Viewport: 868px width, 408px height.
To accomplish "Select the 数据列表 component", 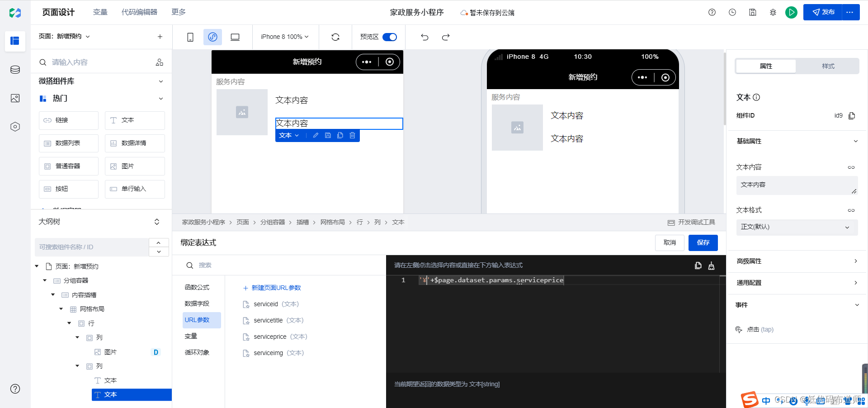I will 69,143.
